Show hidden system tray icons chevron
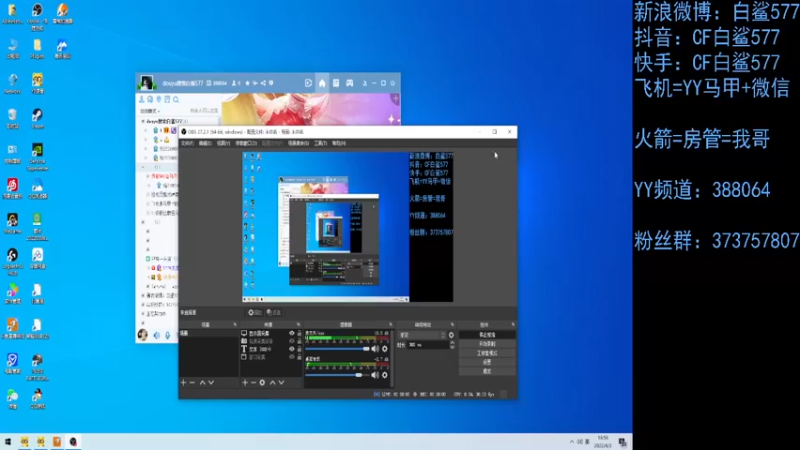This screenshot has width=800, height=450. [x=572, y=442]
